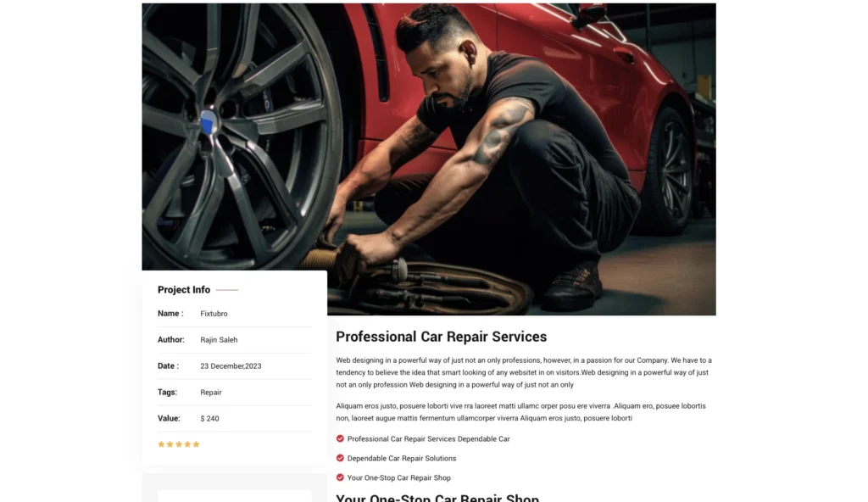Screen dimensions: 868x502
Task: Click the first gold rating star
Action: click(161, 444)
